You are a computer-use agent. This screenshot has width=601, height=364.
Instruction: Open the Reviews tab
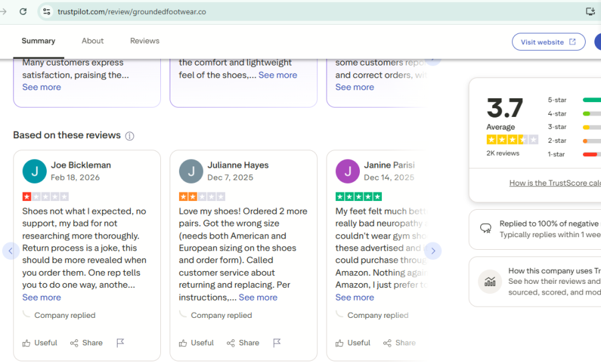click(x=145, y=41)
